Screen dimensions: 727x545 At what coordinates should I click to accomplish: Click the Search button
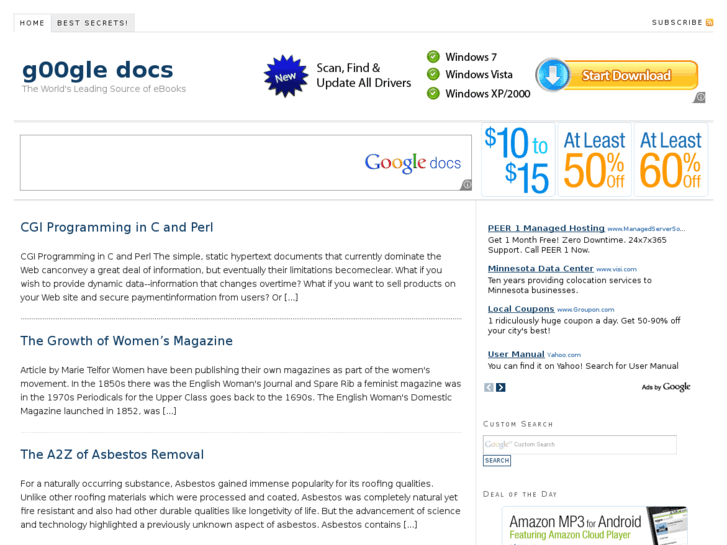(497, 461)
